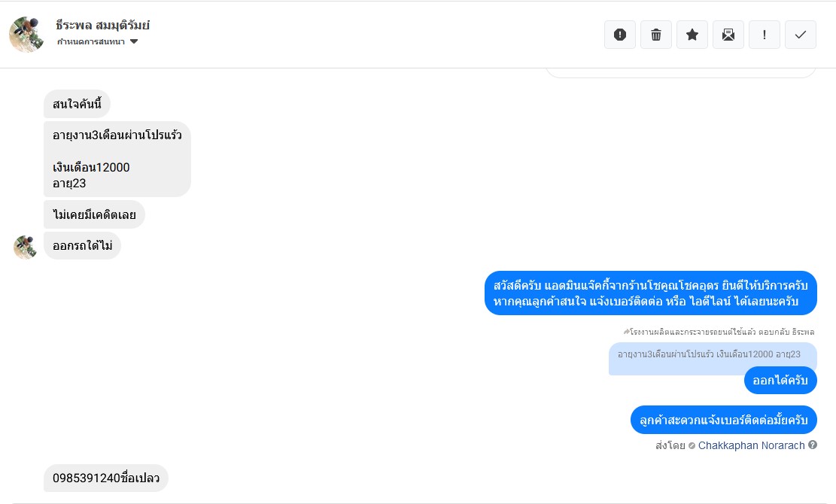The image size is (836, 504).
Task: Flag conversation with the plain exclamation icon
Action: tap(765, 35)
